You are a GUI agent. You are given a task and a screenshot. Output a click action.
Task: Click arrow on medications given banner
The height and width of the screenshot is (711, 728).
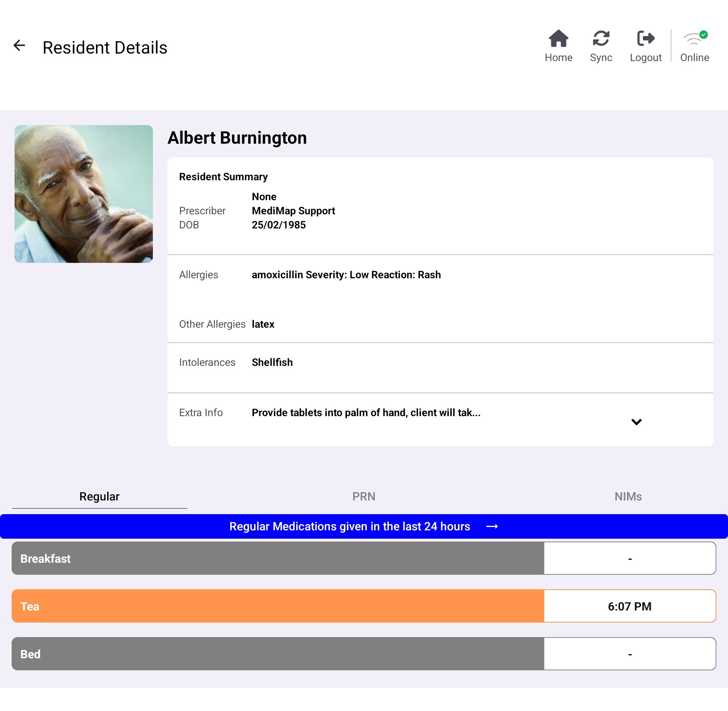[x=492, y=527]
